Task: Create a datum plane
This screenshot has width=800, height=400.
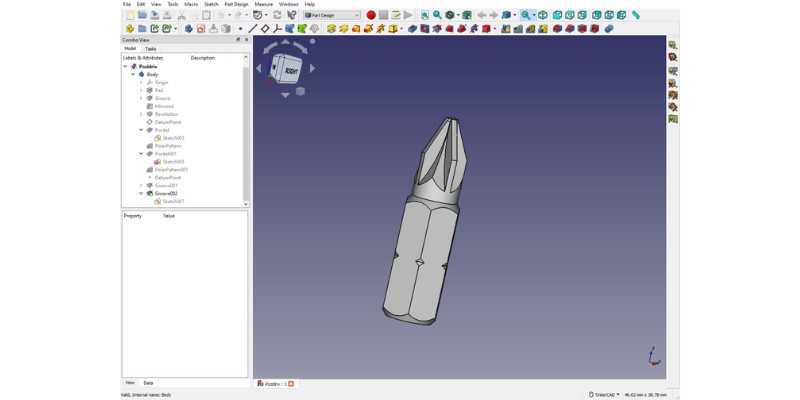Action: [265, 29]
